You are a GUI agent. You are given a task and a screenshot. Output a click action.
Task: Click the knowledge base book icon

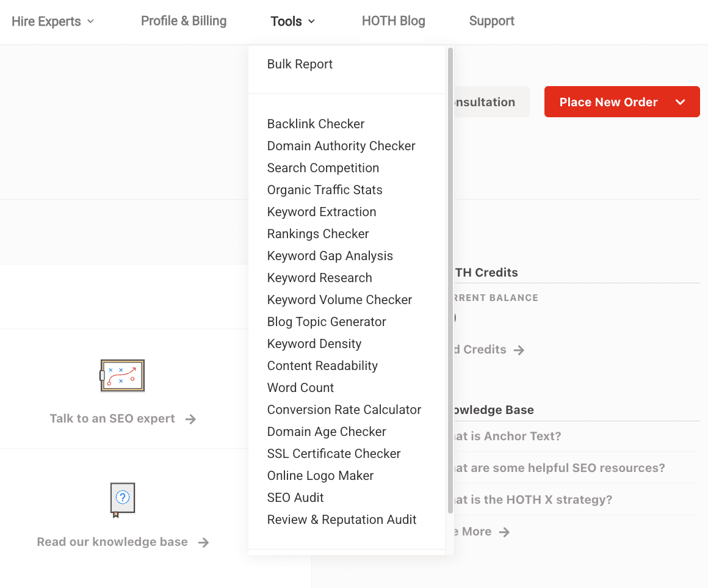click(122, 499)
